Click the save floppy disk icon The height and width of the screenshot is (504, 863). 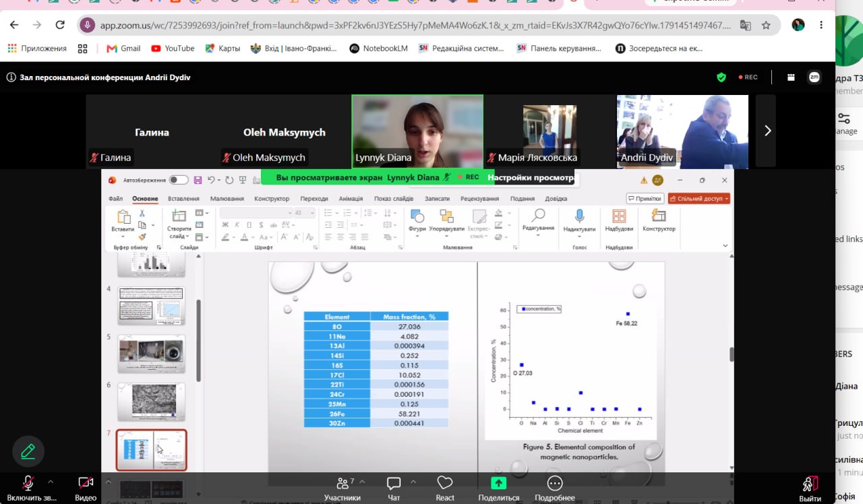[x=198, y=180]
